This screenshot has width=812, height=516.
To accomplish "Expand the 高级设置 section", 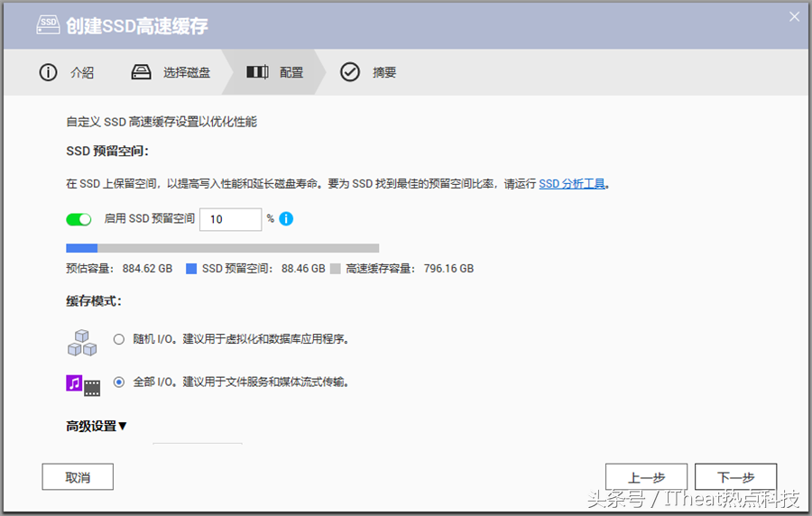I will tap(97, 426).
